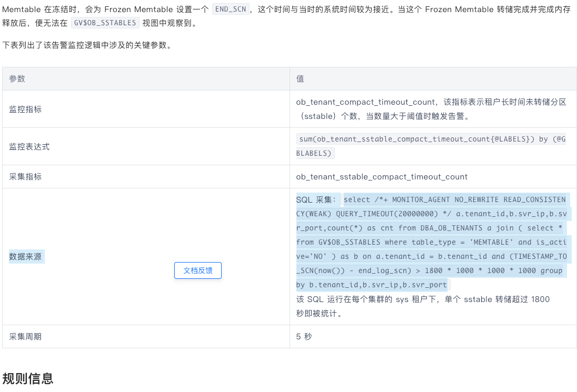Click the highlighted 数据来源 label
This screenshot has height=392, width=577.
25,256
